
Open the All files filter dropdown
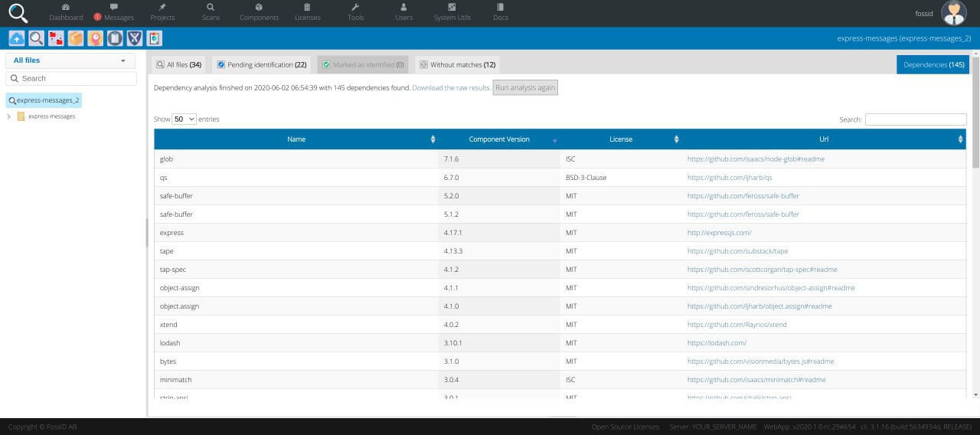coord(70,61)
